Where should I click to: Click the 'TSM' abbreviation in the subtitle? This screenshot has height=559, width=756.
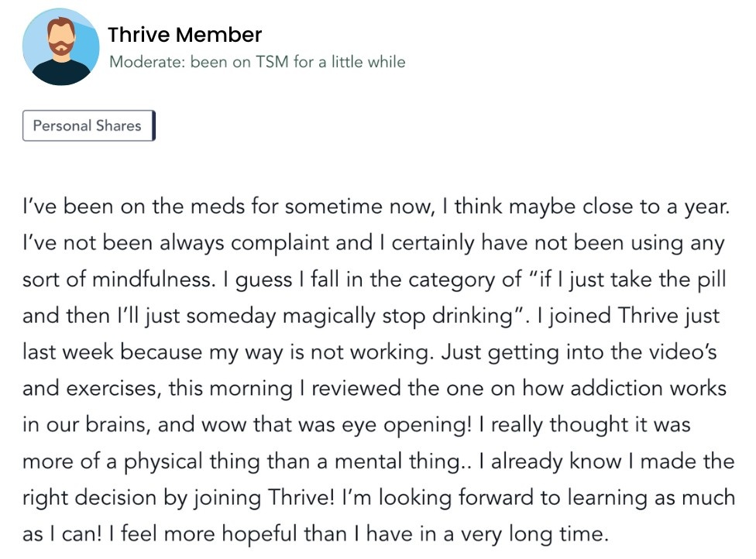click(x=271, y=62)
